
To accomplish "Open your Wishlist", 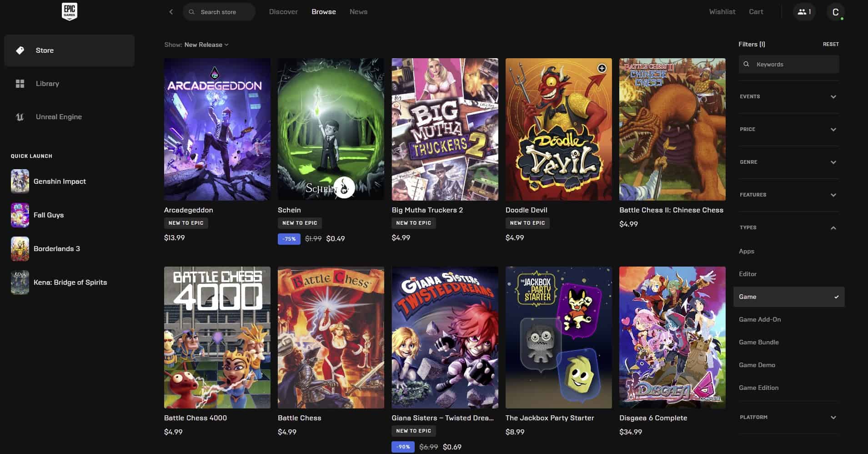I will (x=722, y=11).
